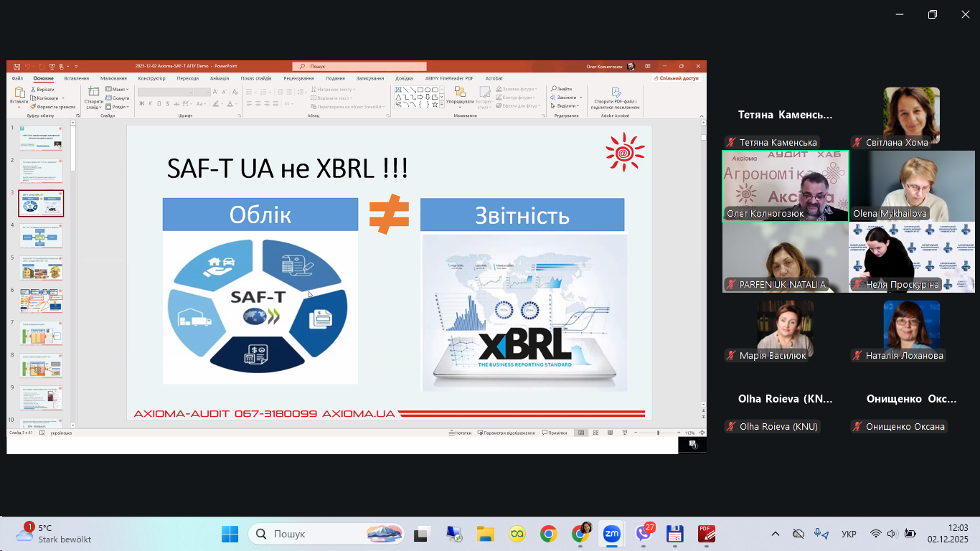
Task: Click the Undo arrow in PowerPoint
Action: click(x=29, y=67)
